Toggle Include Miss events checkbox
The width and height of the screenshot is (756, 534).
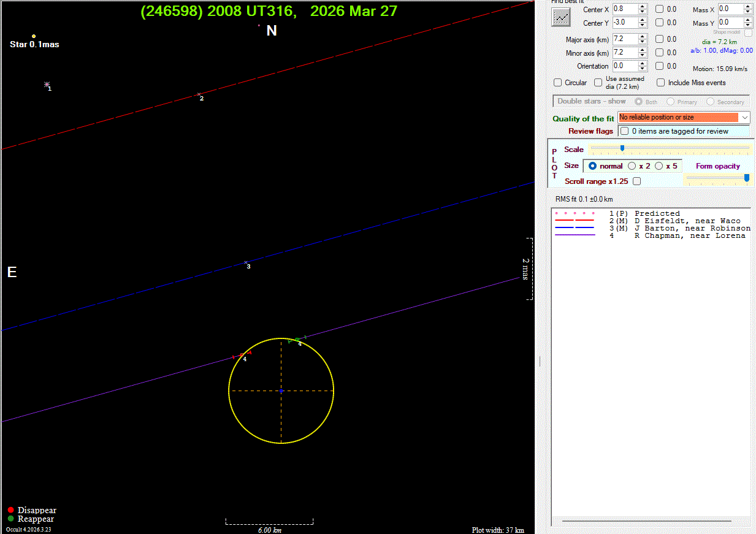coord(661,83)
